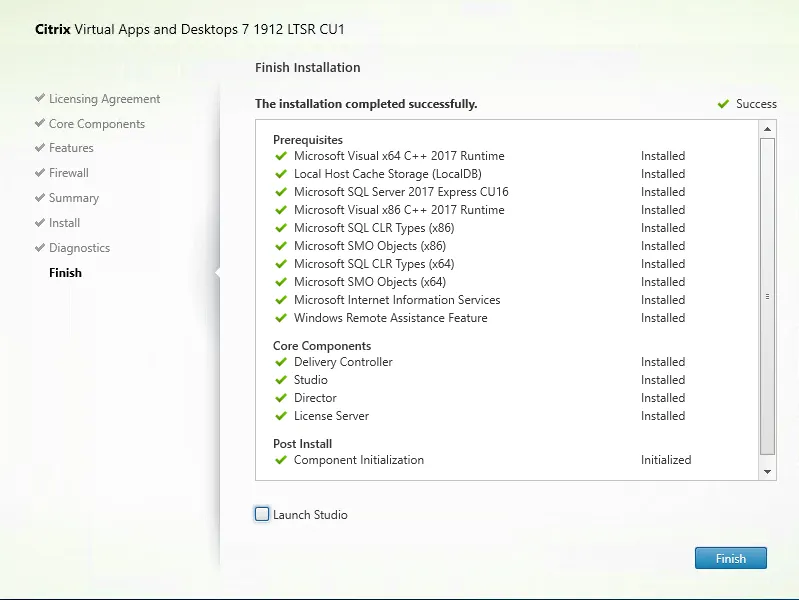
Task: Click 'Director' component text
Action: (x=315, y=398)
